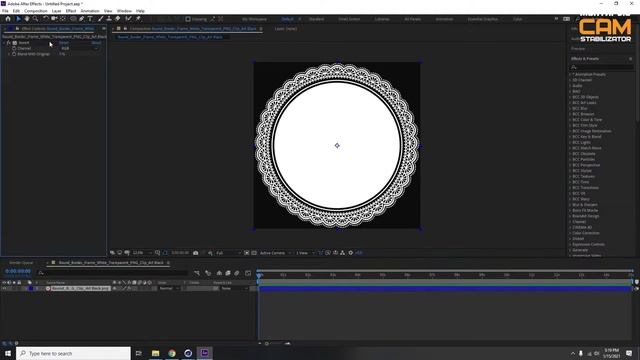
Task: Select the Pen tool
Action: 82,19
